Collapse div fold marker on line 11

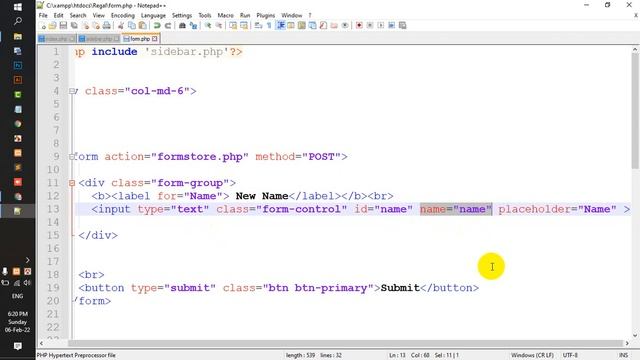click(72, 183)
